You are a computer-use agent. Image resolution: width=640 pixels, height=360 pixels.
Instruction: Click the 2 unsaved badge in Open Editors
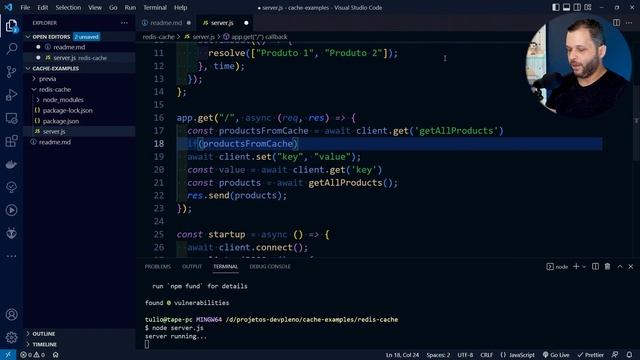click(x=86, y=37)
